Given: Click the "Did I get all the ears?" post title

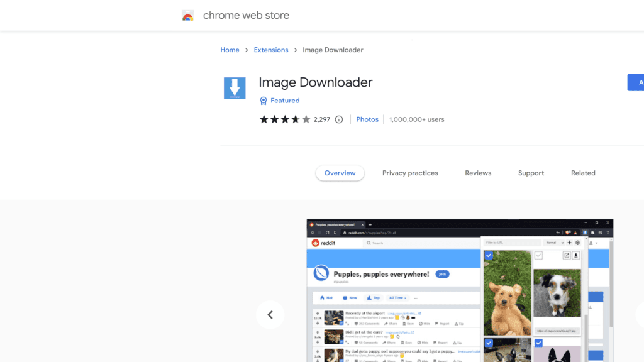Looking at the screenshot, I should [364, 332].
